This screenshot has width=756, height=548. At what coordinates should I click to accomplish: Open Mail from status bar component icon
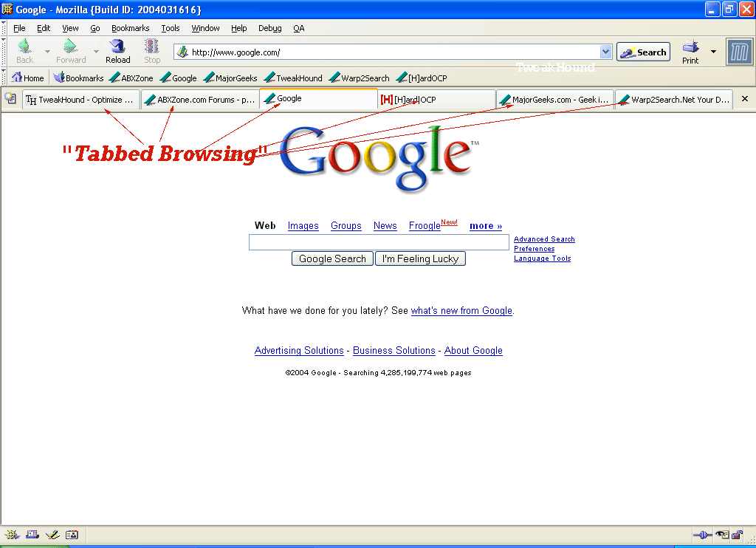[x=32, y=535]
